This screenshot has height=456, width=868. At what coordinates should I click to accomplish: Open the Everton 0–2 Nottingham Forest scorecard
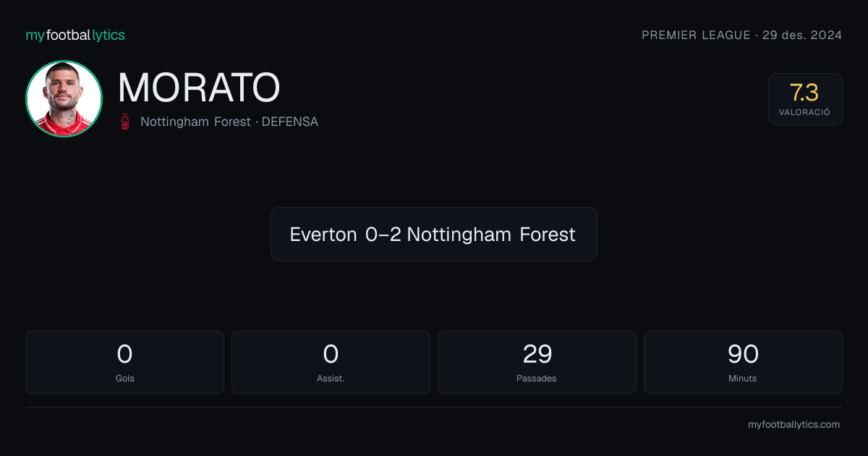434,234
